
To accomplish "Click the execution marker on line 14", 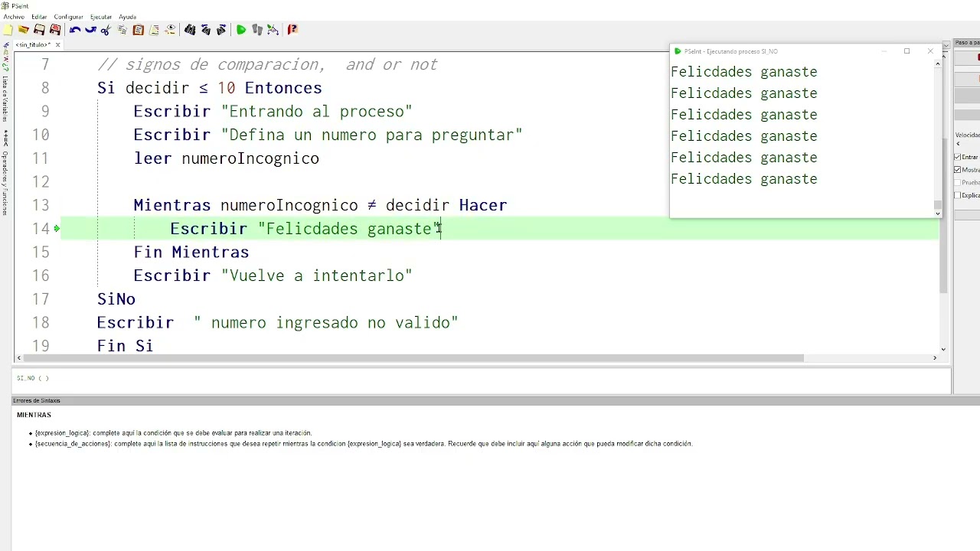I will pyautogui.click(x=57, y=229).
